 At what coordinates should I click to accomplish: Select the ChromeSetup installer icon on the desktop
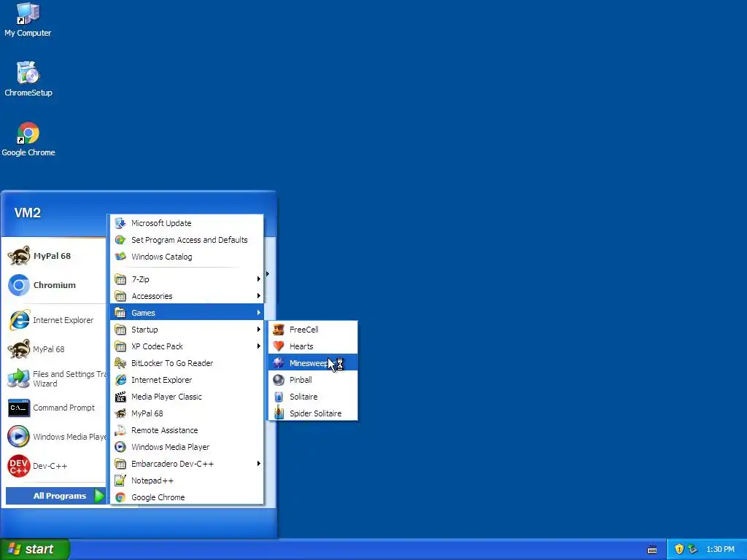(x=28, y=79)
